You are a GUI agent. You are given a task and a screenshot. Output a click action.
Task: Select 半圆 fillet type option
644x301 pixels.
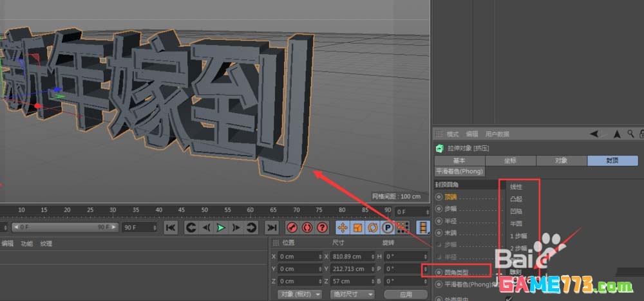point(516,224)
